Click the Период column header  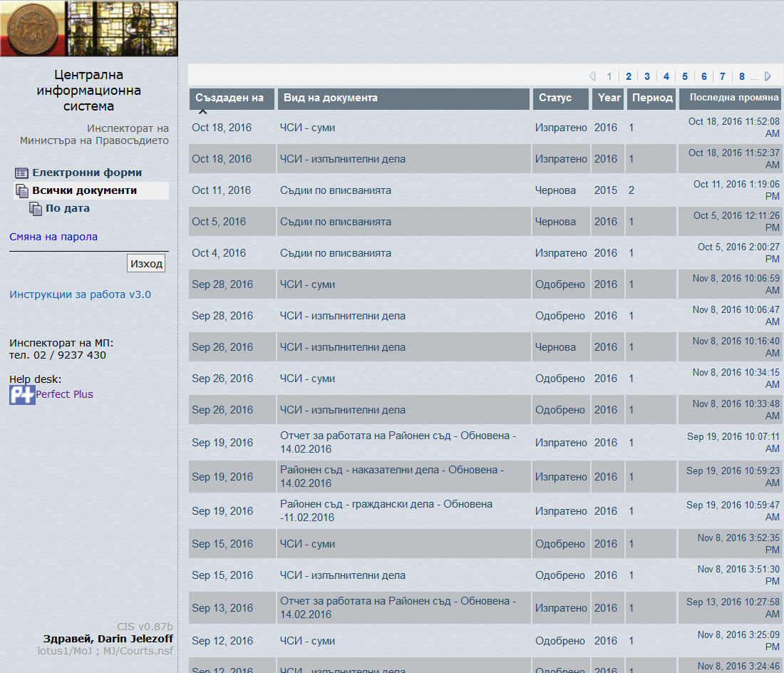pyautogui.click(x=651, y=98)
